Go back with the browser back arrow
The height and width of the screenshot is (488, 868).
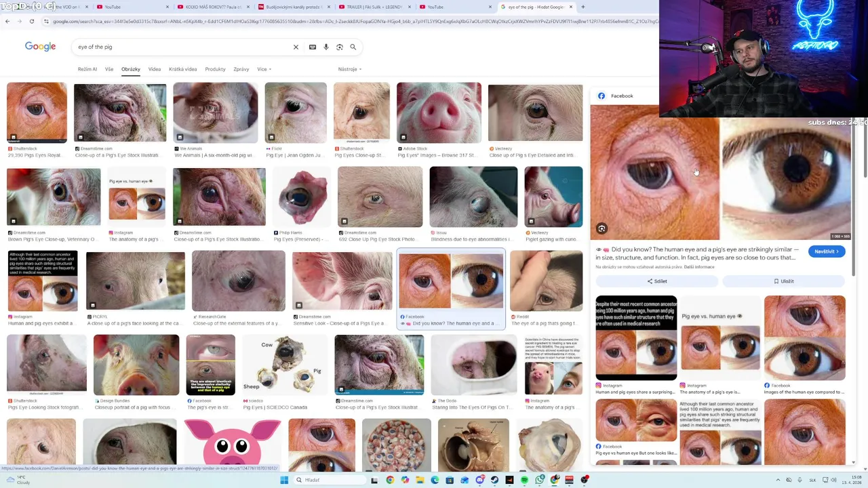[7, 21]
